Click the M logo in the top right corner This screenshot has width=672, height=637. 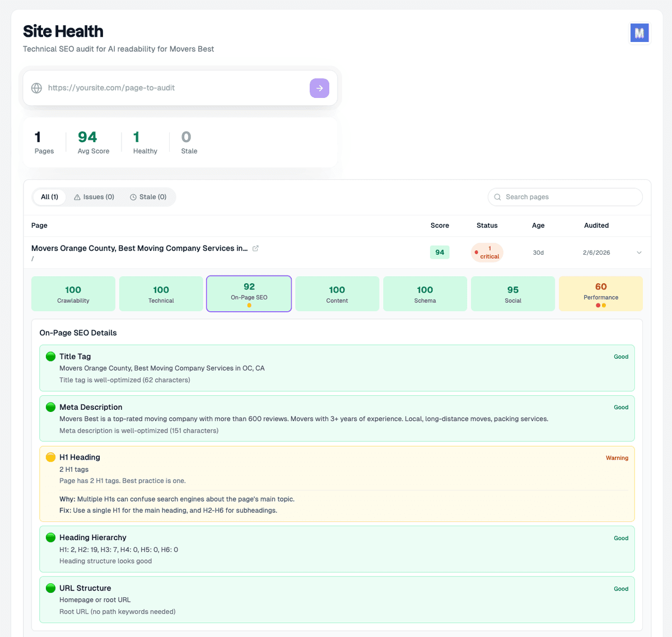click(x=640, y=33)
